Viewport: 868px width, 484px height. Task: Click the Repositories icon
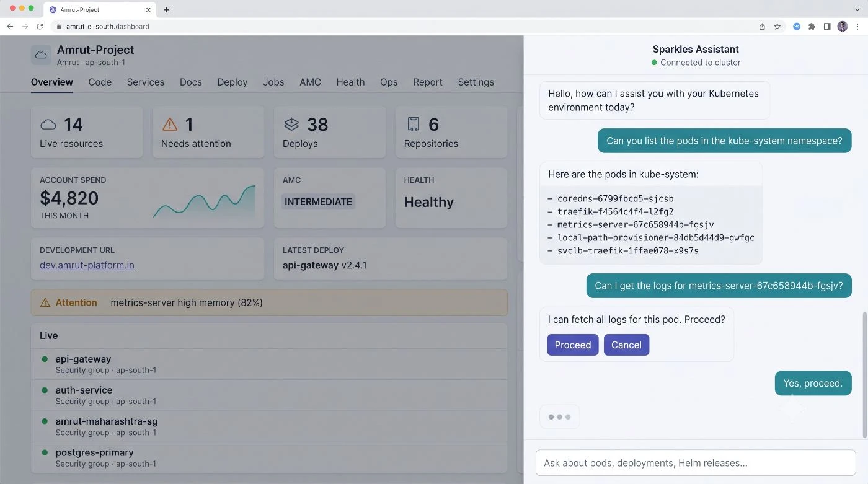pos(413,125)
